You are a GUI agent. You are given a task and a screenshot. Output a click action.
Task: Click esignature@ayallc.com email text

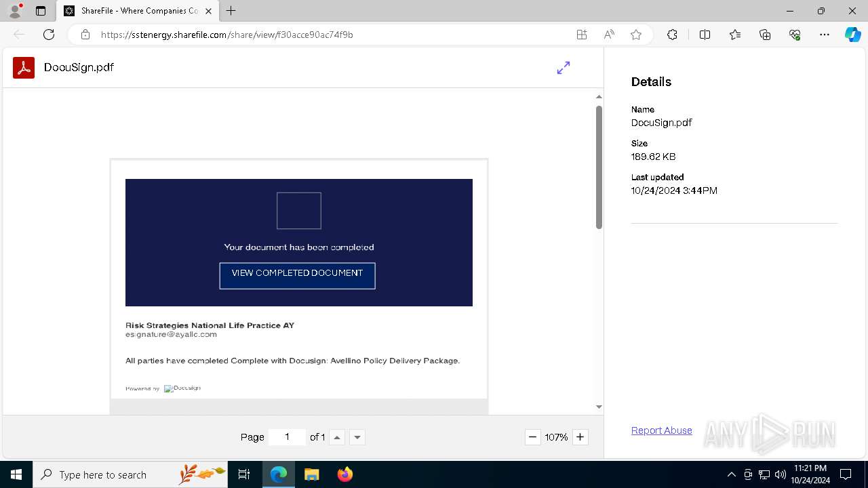click(x=171, y=334)
